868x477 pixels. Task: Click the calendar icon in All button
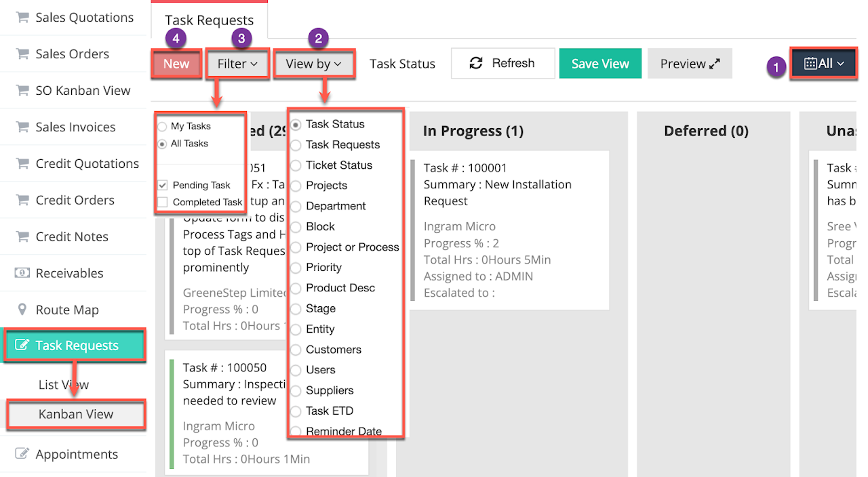coord(810,64)
